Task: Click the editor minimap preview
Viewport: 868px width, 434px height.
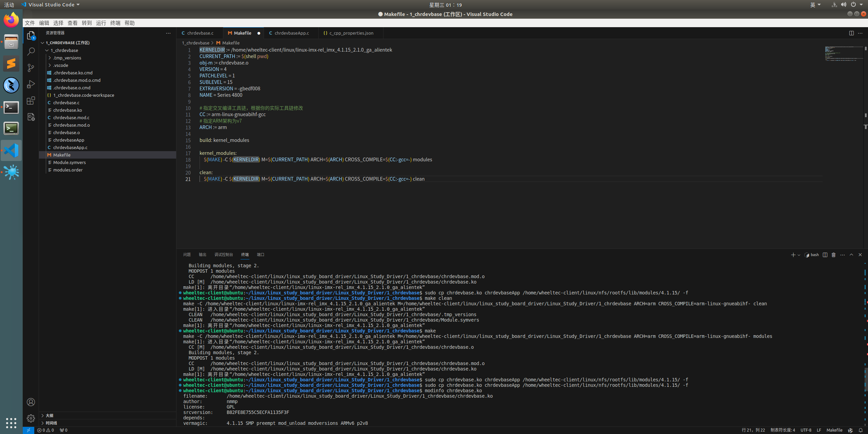Action: coord(844,54)
